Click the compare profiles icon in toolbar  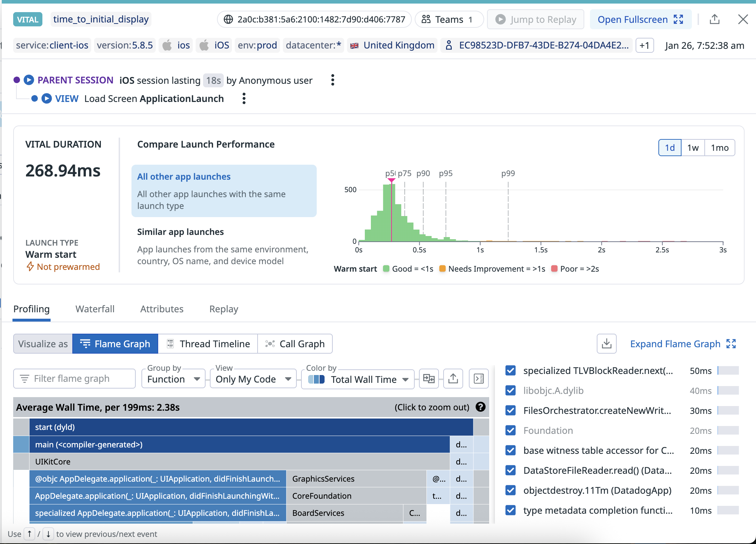pyautogui.click(x=429, y=379)
